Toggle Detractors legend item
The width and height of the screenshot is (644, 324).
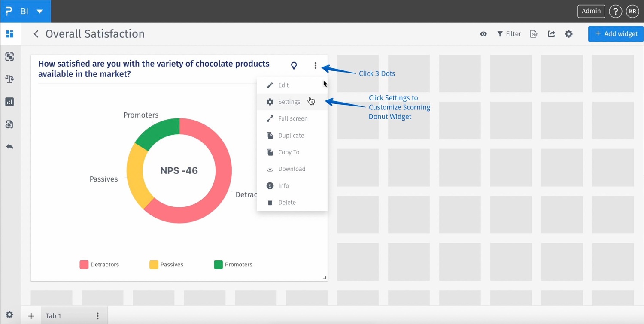(x=99, y=265)
